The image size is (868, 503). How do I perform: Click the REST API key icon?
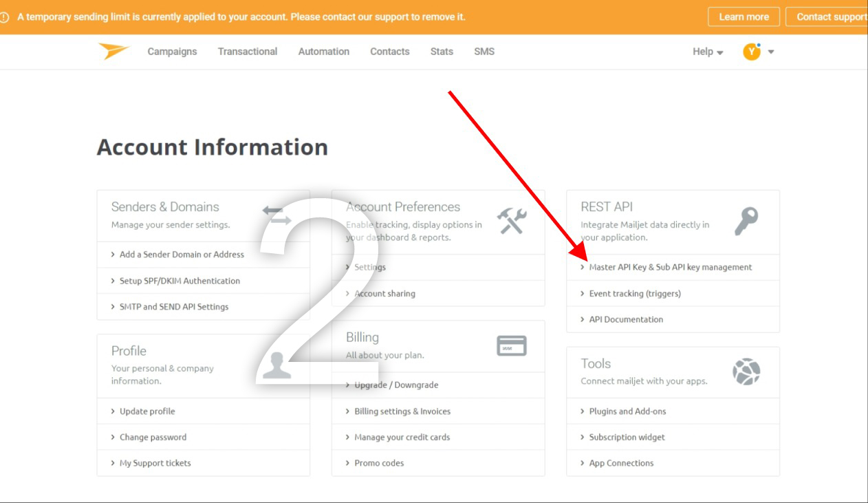coord(746,222)
